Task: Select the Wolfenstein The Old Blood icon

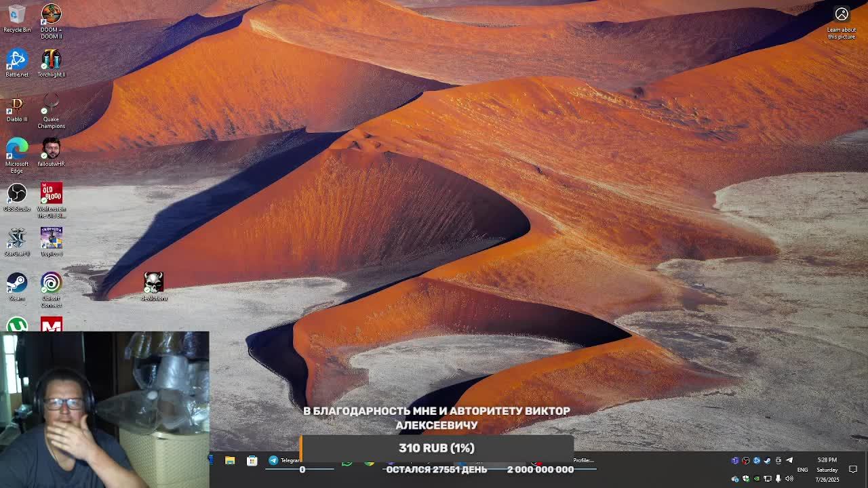Action: tap(51, 201)
